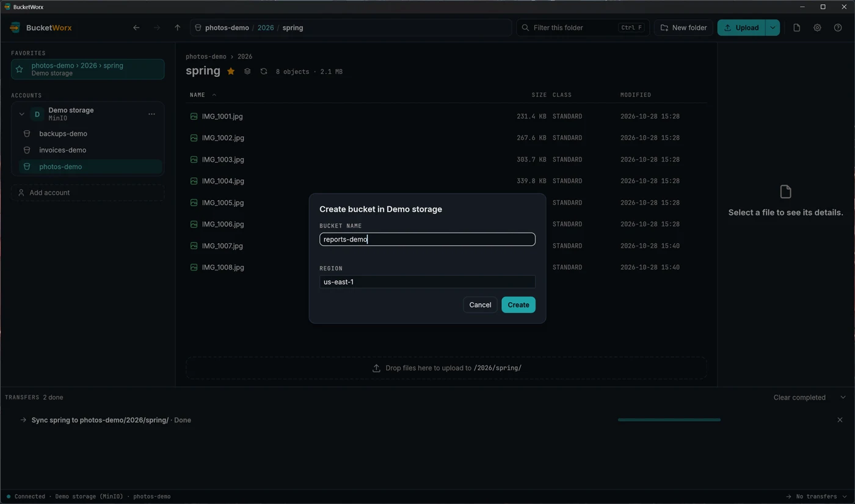Navigate up one folder level
The width and height of the screenshot is (855, 504).
[x=177, y=27]
